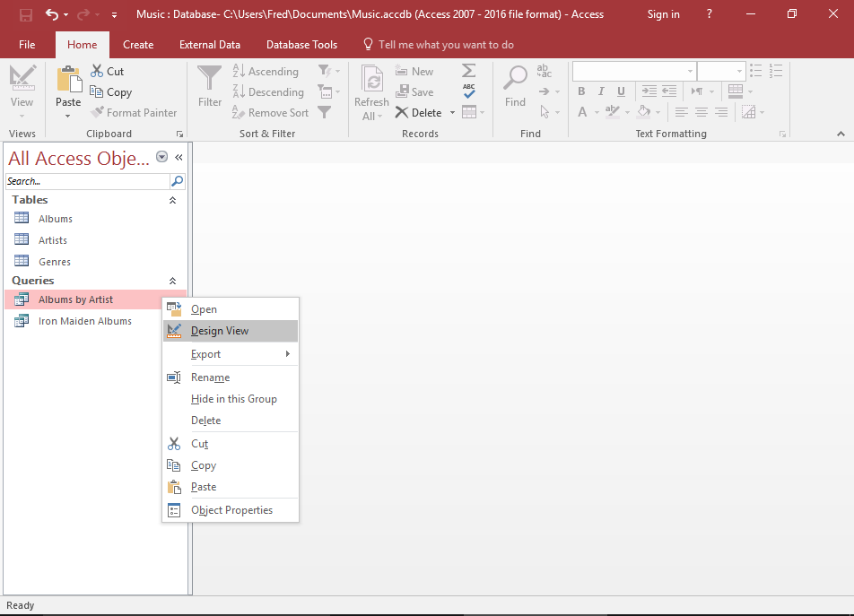Click Save record in Records group

tap(415, 92)
